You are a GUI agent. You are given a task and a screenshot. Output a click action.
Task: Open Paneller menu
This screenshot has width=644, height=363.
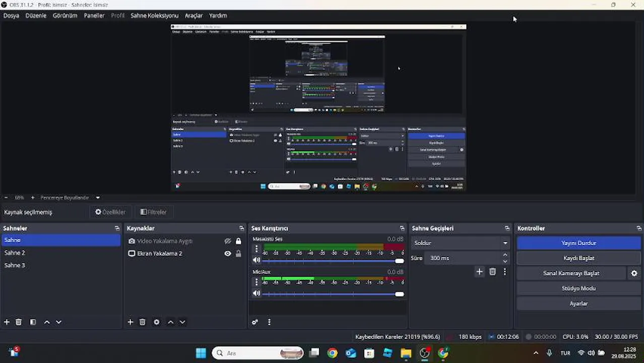[x=94, y=16]
